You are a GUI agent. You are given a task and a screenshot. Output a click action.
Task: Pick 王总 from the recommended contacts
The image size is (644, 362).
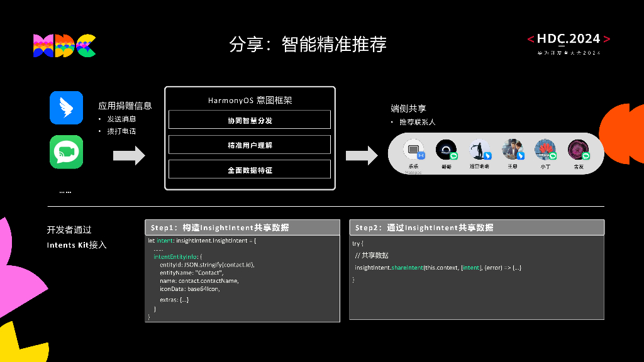click(x=511, y=150)
